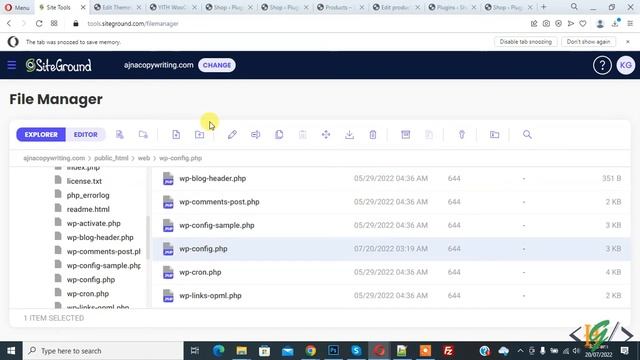Open the Windows Start menu
The height and width of the screenshot is (360, 640).
(x=11, y=351)
